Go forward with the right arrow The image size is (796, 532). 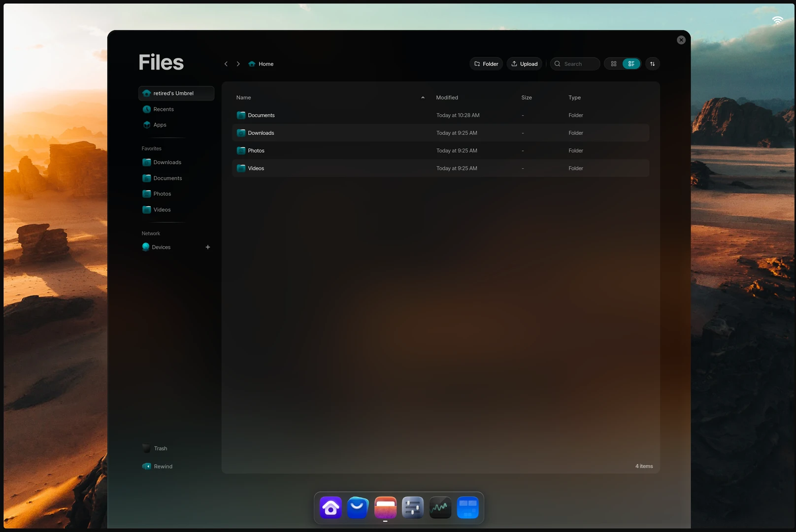[x=238, y=64]
